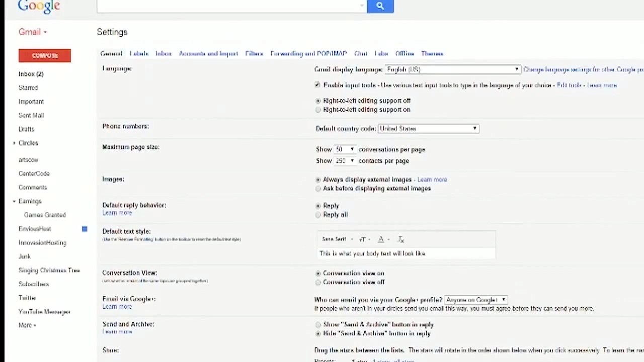644x362 pixels.
Task: Open the Junk label
Action: coord(25,256)
